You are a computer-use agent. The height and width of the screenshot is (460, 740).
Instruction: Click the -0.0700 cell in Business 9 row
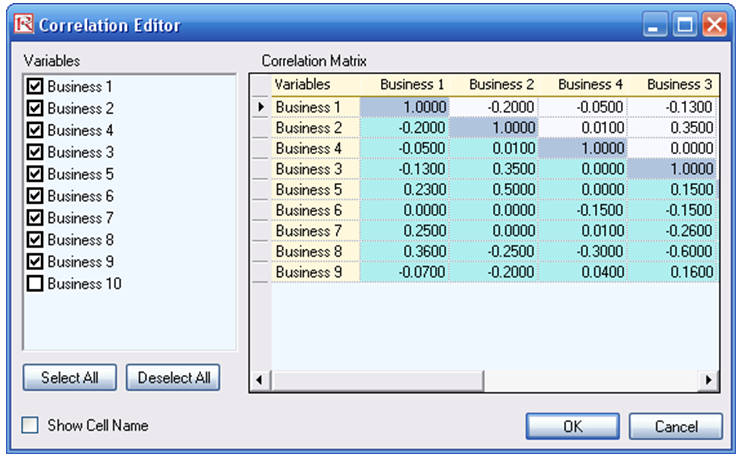click(405, 272)
